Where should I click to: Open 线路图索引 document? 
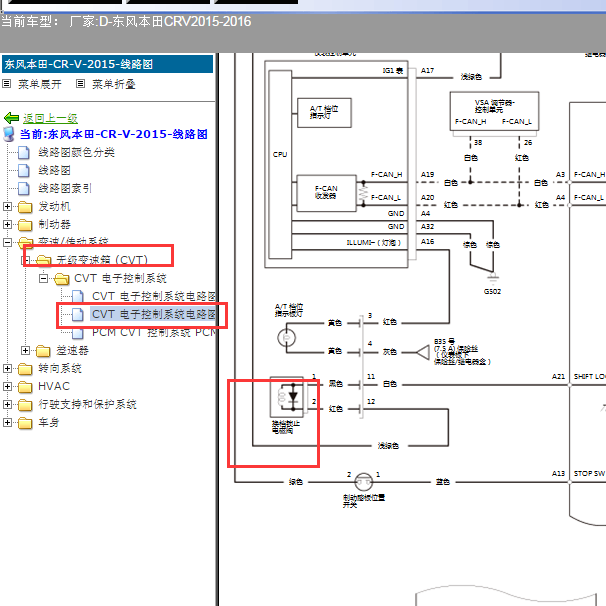point(65,189)
